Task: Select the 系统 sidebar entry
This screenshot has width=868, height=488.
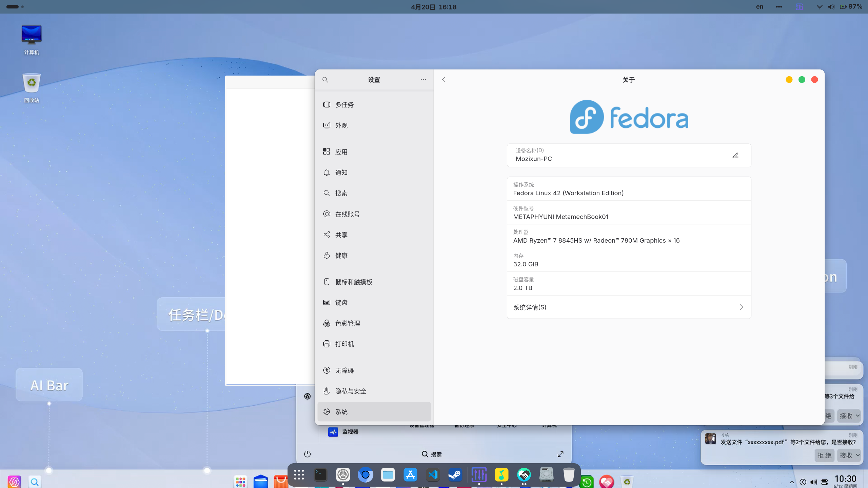Action: pyautogui.click(x=374, y=412)
